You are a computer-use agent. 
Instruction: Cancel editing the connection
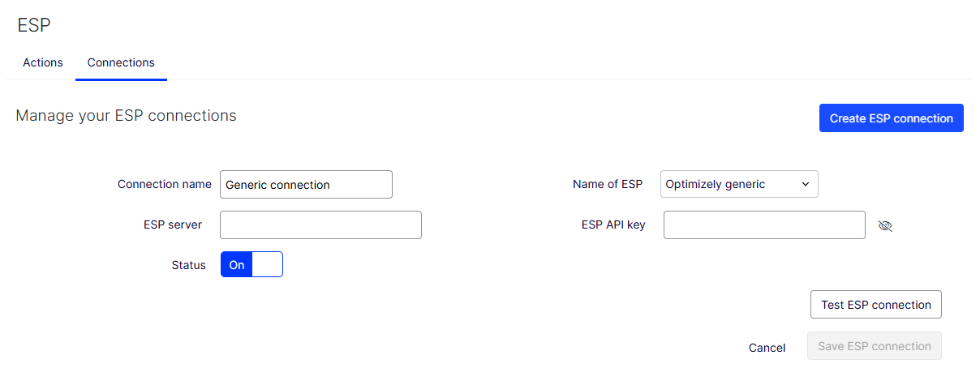767,348
